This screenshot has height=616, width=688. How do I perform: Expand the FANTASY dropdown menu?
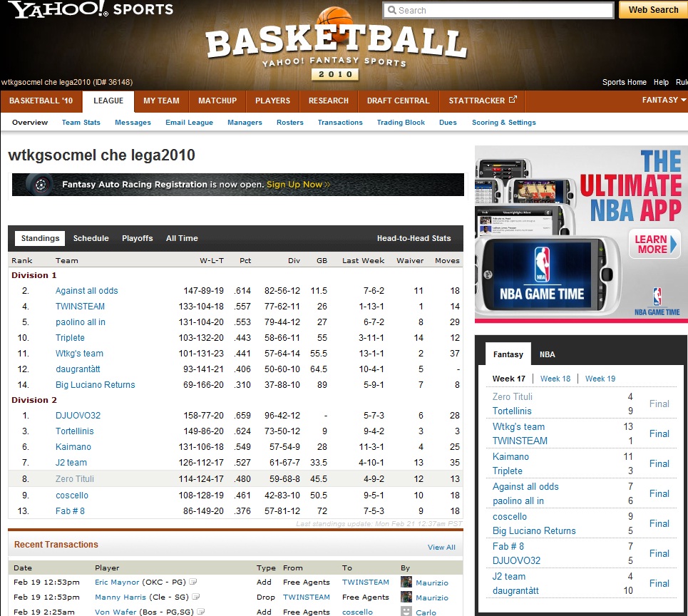point(664,101)
